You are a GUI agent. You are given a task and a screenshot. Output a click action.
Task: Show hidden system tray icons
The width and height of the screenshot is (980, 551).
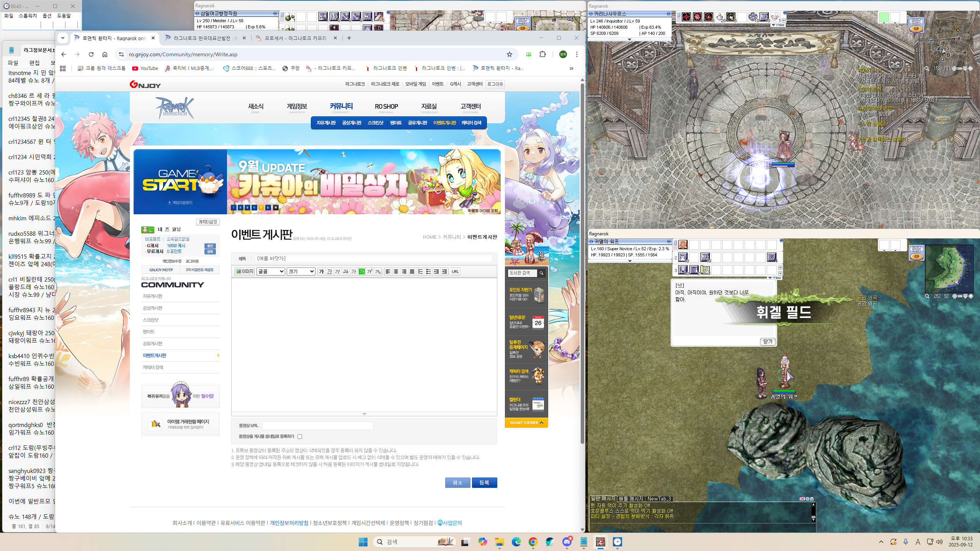click(x=881, y=542)
